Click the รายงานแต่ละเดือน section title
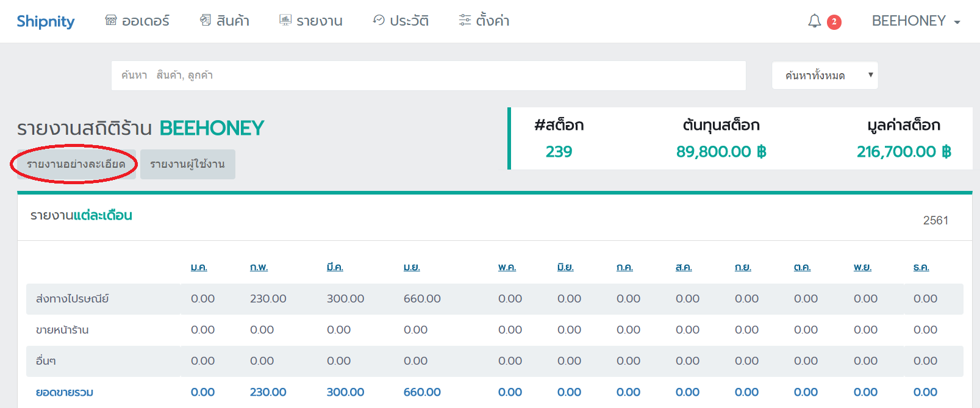Screen dimensions: 980x408 tap(81, 215)
